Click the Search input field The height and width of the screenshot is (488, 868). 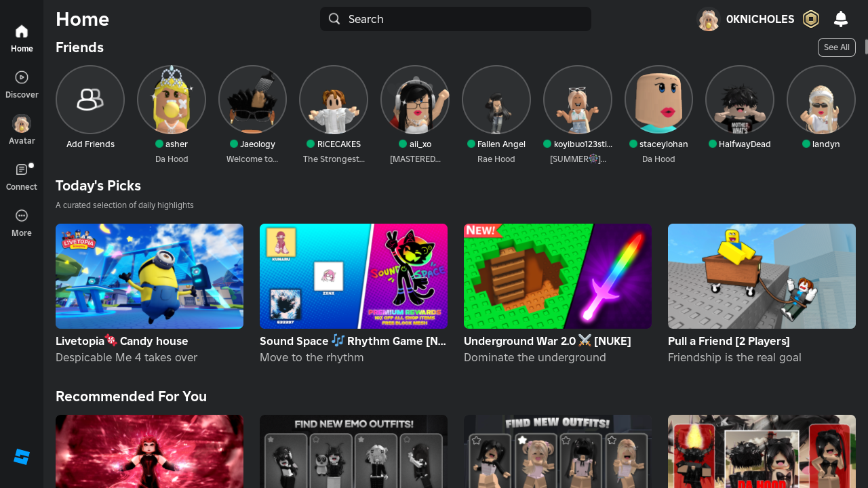pyautogui.click(x=456, y=19)
